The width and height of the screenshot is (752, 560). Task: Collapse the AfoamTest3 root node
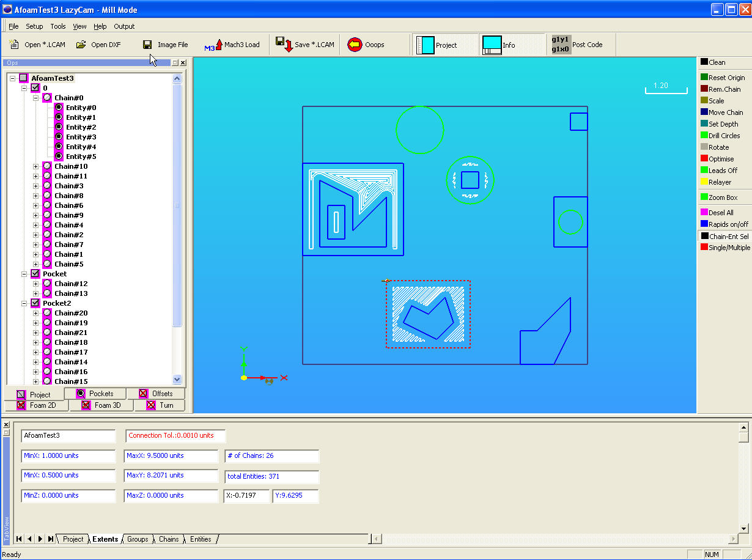point(13,78)
